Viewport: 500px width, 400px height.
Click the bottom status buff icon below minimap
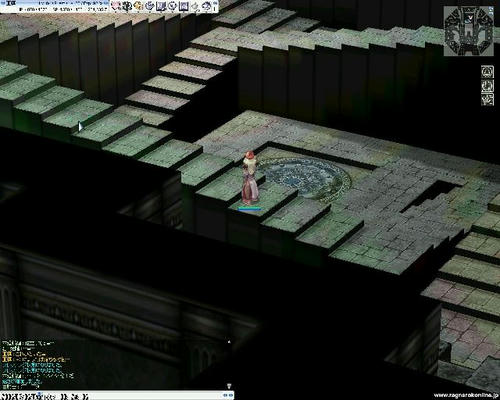(x=487, y=99)
